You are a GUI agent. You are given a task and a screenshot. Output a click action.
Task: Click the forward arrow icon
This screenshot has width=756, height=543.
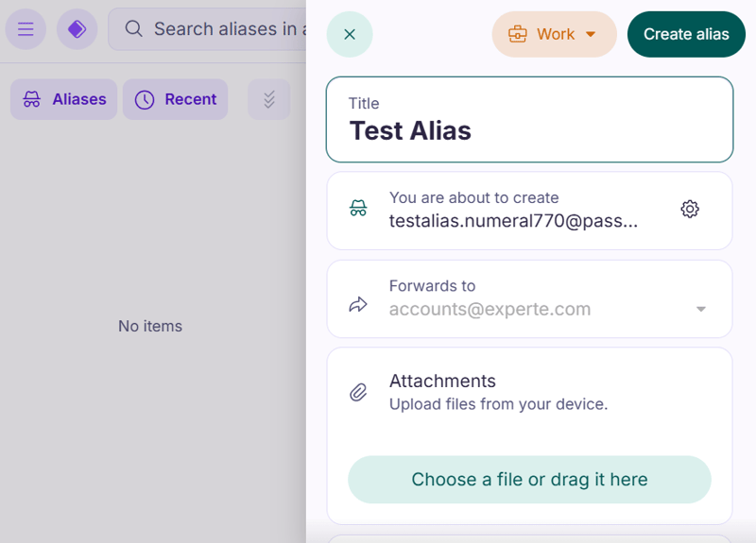pyautogui.click(x=358, y=304)
